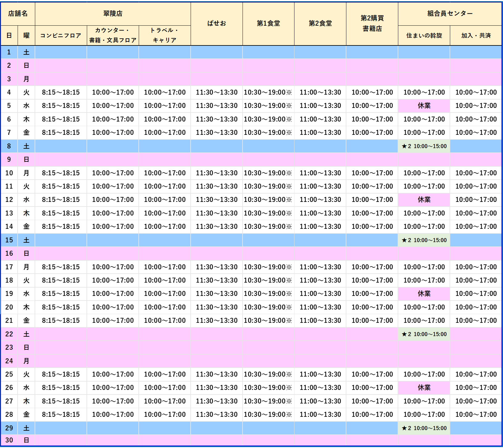Click the 休業 cell on day 19
This screenshot has height=448, width=503.
tap(424, 294)
